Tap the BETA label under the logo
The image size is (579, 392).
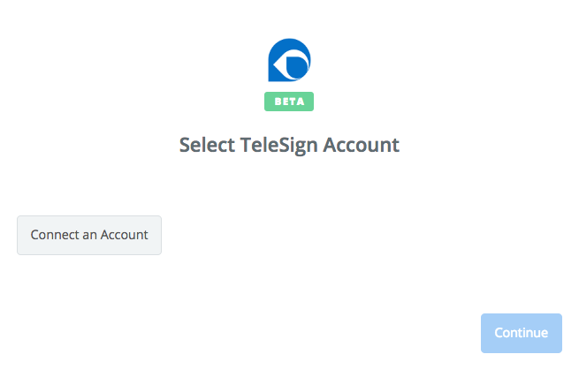point(289,102)
